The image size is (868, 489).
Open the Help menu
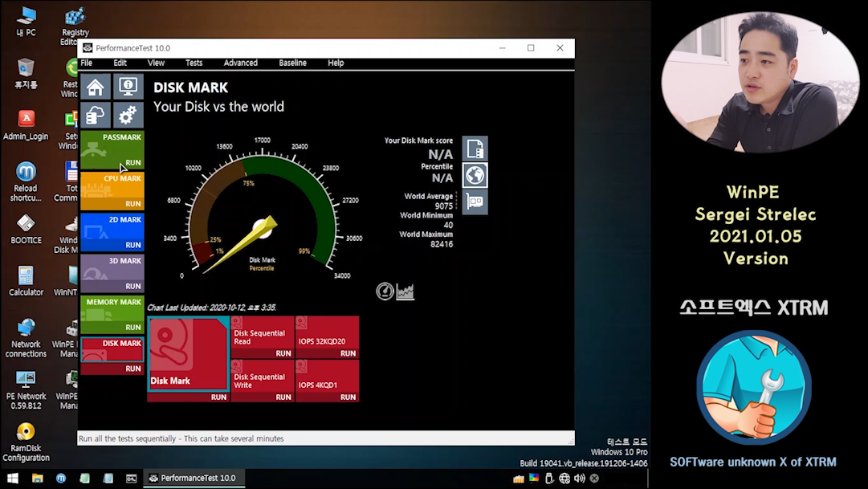coord(336,63)
